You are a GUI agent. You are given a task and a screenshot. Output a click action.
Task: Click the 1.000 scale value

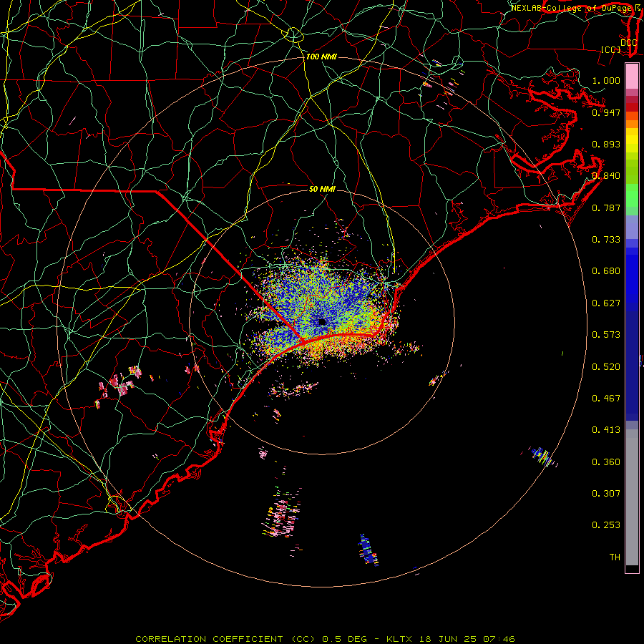[x=606, y=80]
